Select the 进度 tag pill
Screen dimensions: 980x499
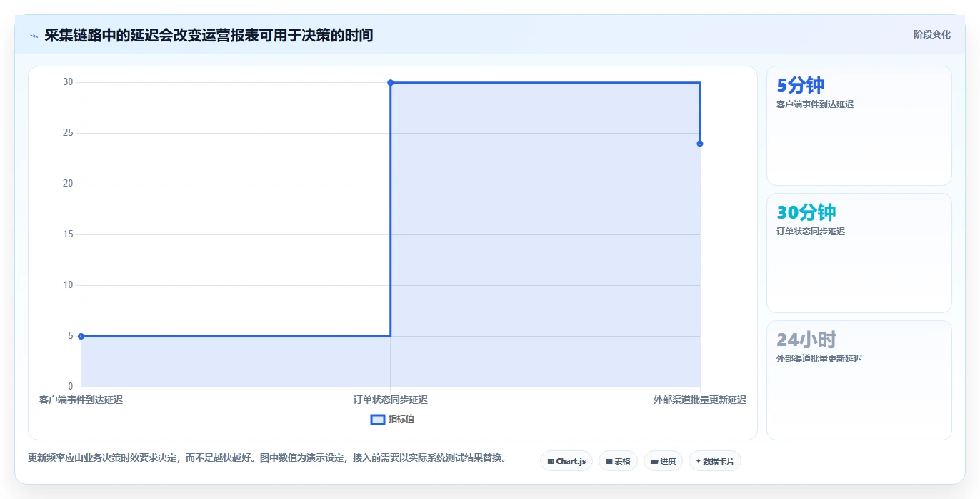click(663, 461)
